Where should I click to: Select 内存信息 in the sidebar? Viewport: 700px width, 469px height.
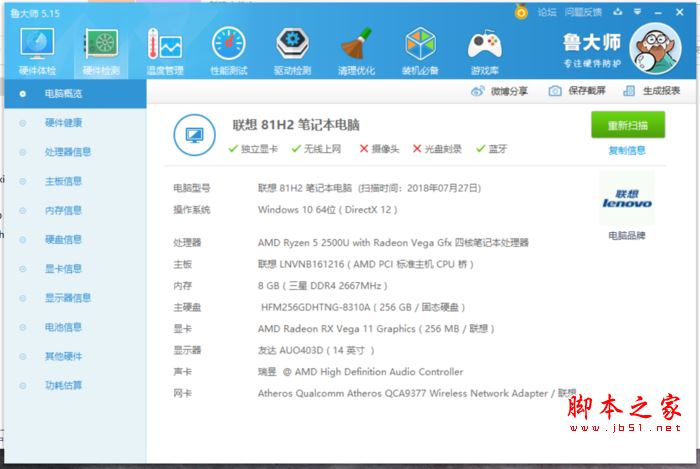[x=75, y=210]
